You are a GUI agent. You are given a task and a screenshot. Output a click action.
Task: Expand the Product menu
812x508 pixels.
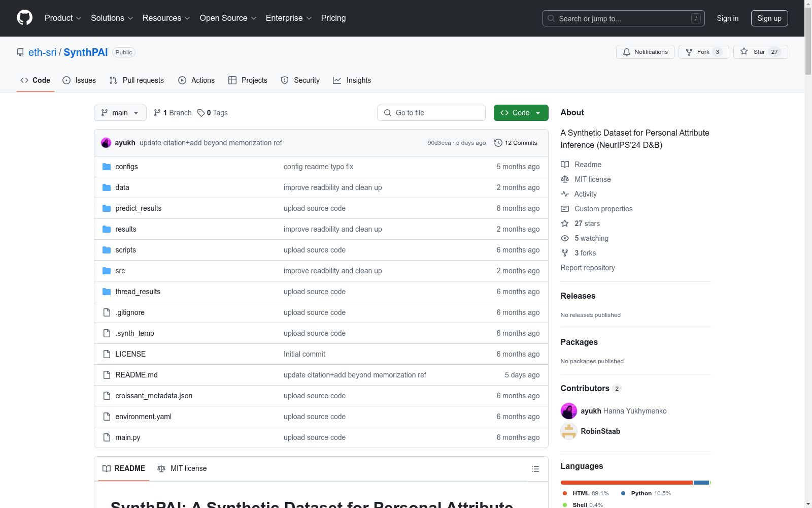pos(63,18)
